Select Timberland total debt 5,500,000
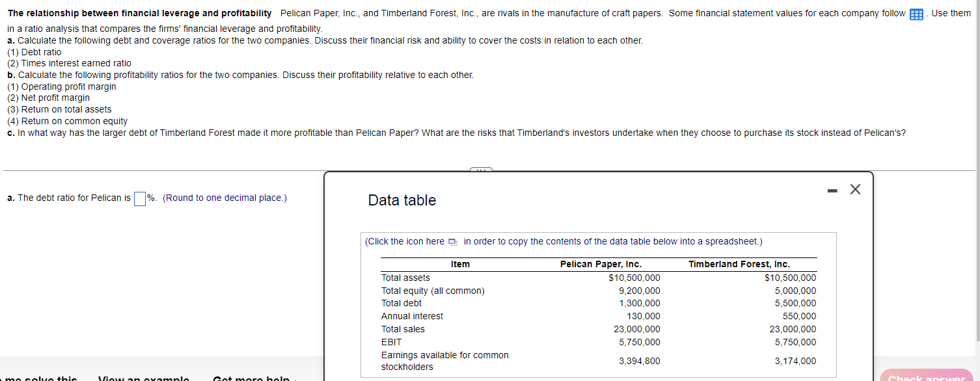Screen dimensions: 980x381 tap(795, 303)
